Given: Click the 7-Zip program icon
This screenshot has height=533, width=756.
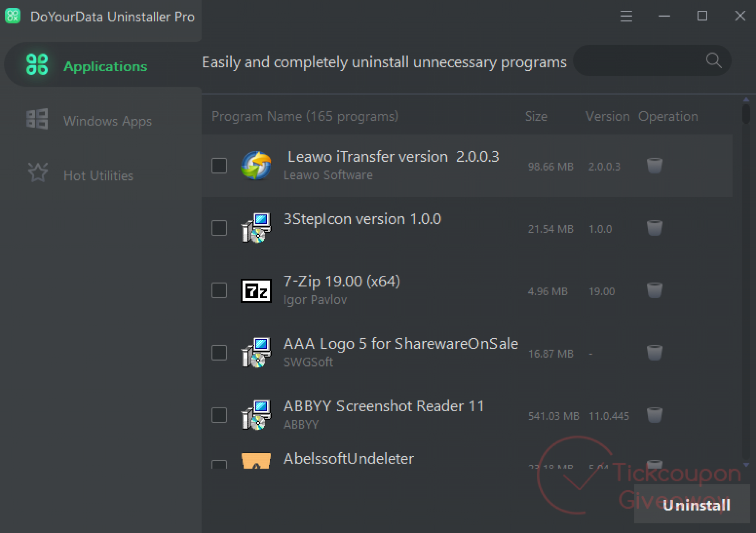Looking at the screenshot, I should 256,291.
